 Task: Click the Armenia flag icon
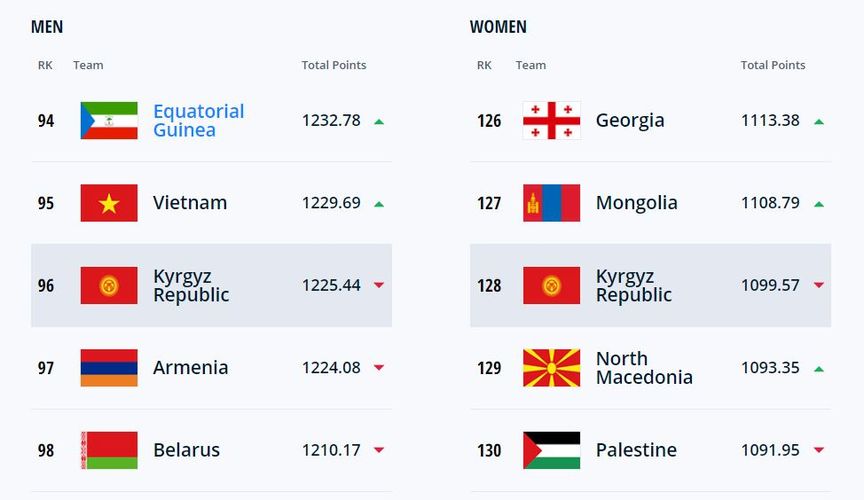click(109, 368)
